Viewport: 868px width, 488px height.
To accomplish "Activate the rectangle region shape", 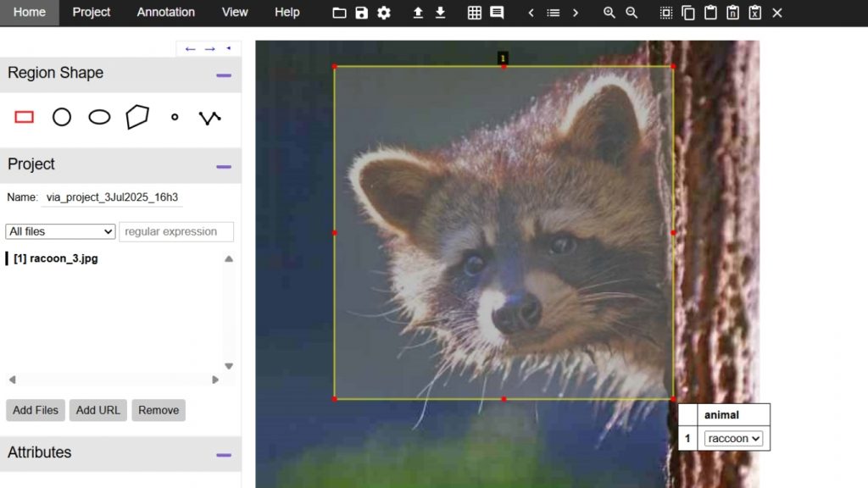I will click(x=25, y=117).
